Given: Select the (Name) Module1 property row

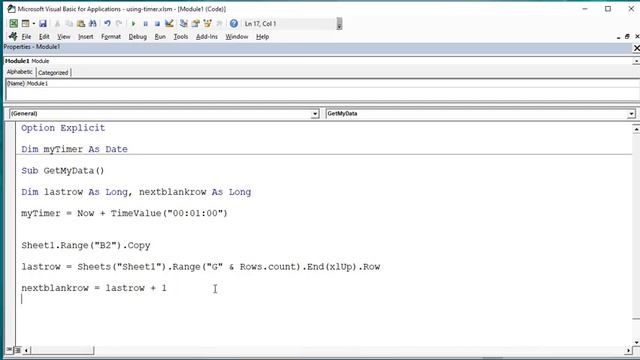Looking at the screenshot, I should 322,84.
